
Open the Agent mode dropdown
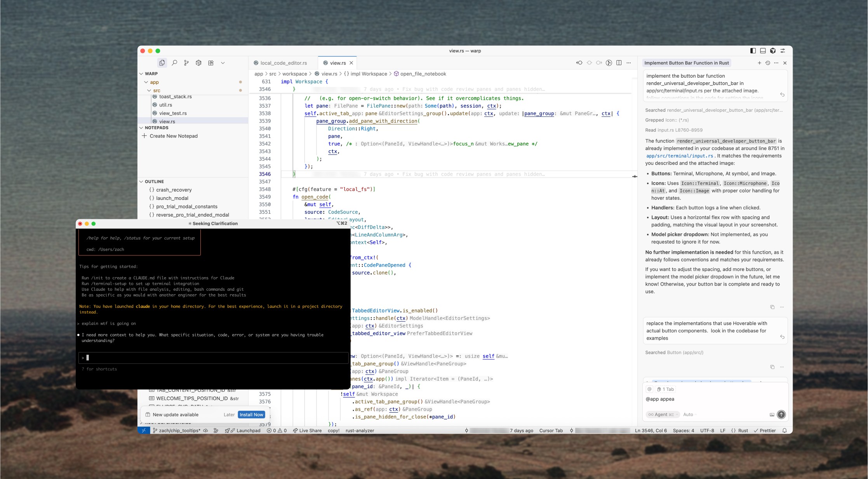point(663,415)
